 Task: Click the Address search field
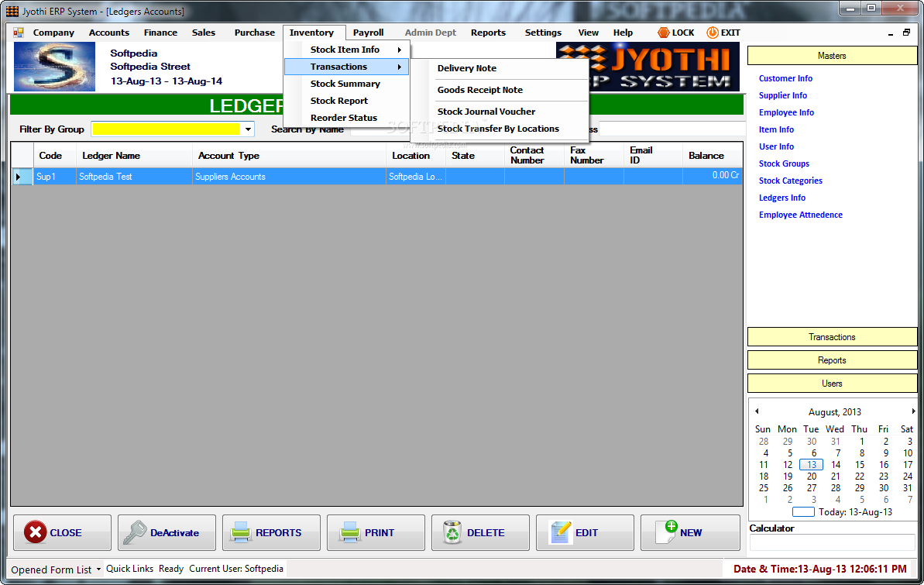tap(672, 129)
